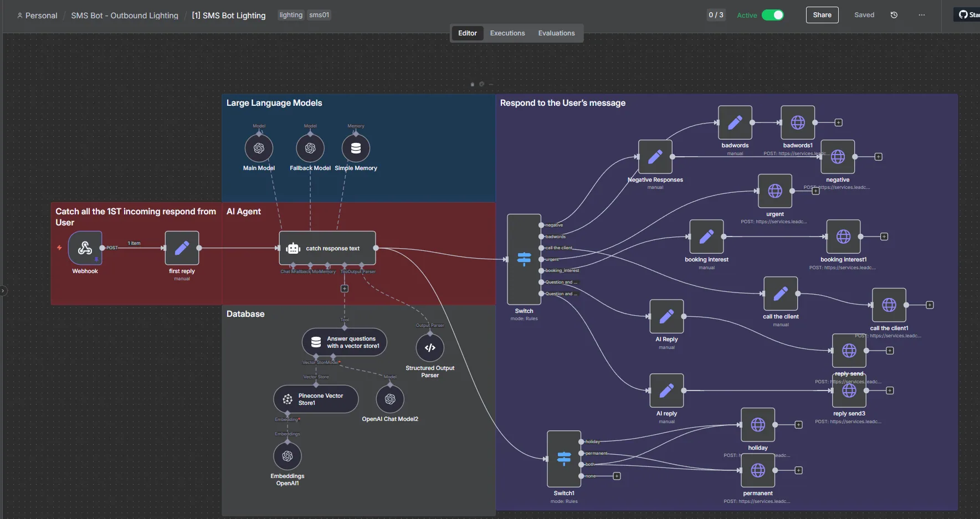Add a node on Switch1 none output
The image size is (980, 519).
(x=617, y=476)
